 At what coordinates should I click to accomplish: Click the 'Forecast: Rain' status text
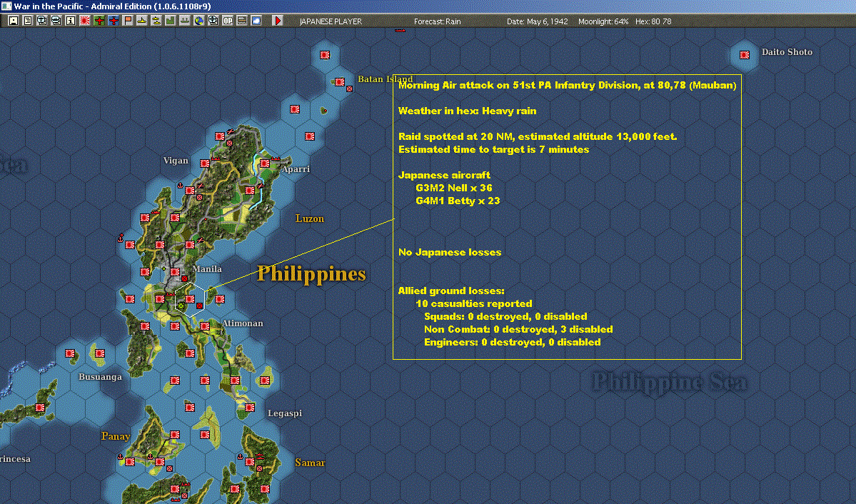click(437, 21)
